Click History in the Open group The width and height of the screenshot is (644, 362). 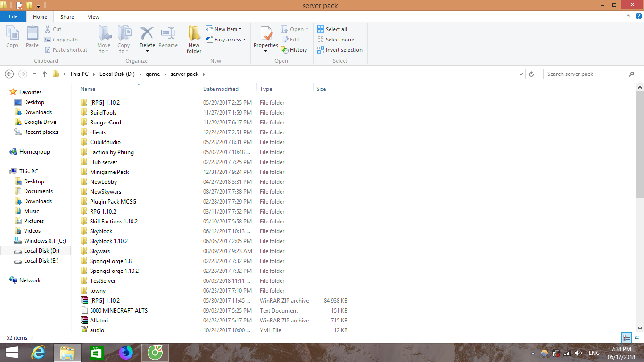click(x=294, y=50)
